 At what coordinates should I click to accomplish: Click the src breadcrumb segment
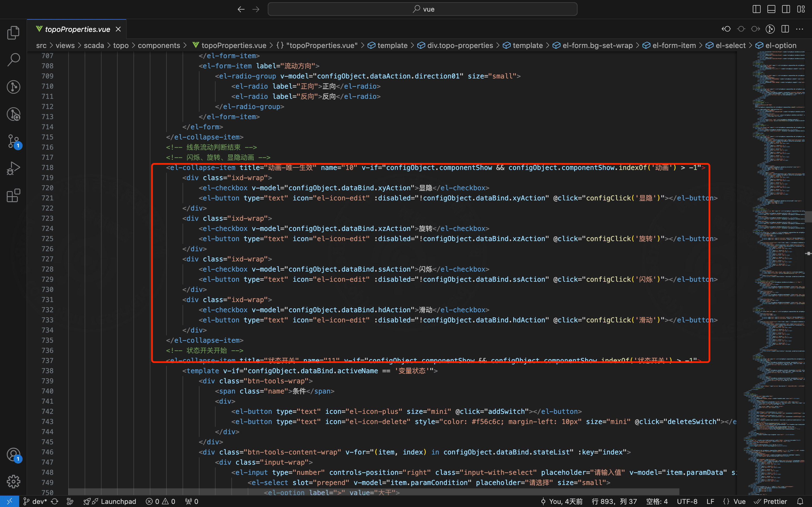(x=41, y=45)
